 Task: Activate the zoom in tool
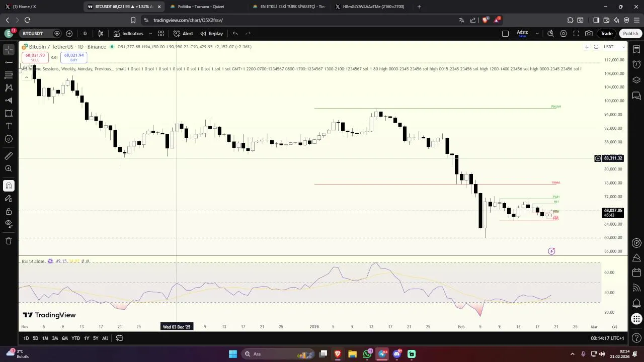[9, 169]
